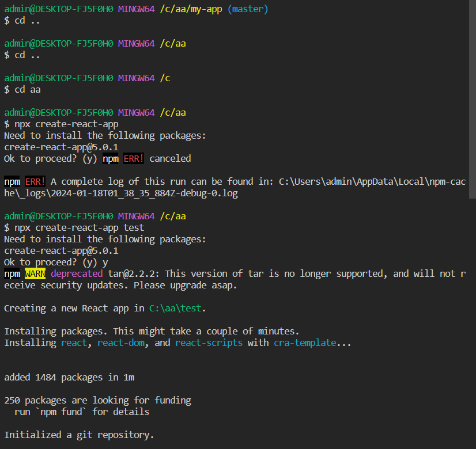Click the red 'ERR!' label before 'canceled'
The height and width of the screenshot is (449, 476).
pos(134,158)
